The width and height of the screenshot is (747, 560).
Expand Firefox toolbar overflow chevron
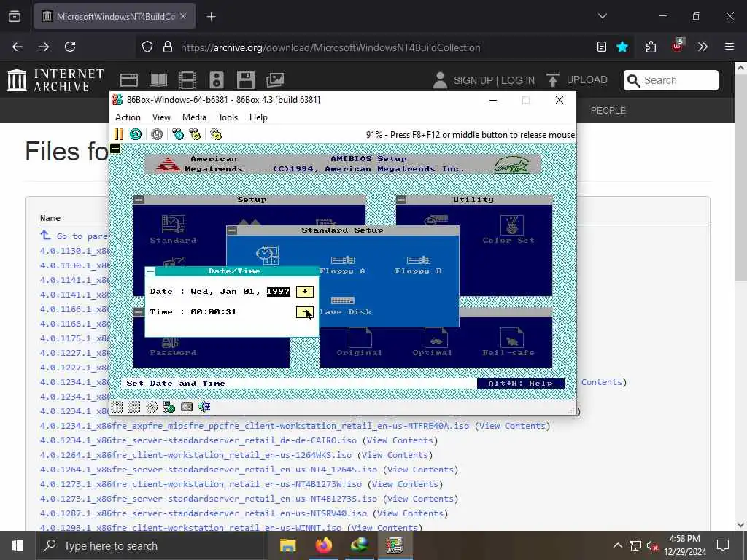(x=703, y=47)
